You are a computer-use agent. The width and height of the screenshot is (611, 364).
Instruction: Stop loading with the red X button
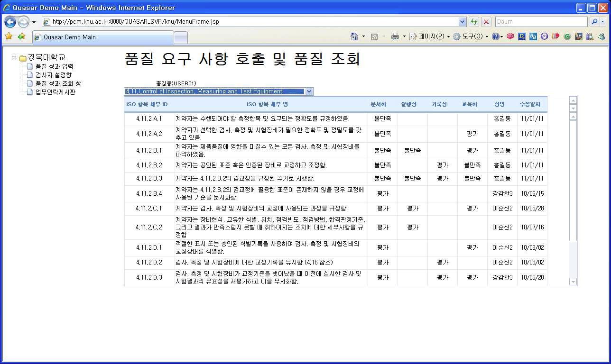(x=486, y=22)
